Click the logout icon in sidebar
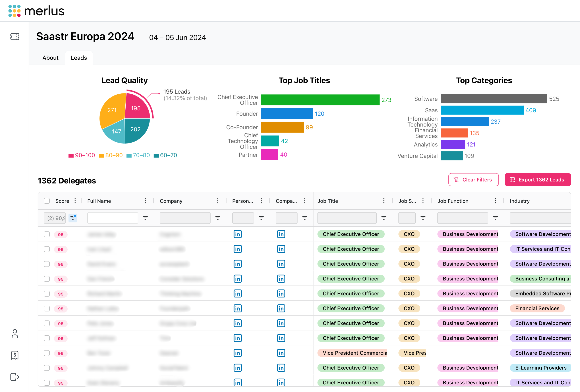 pyautogui.click(x=15, y=377)
